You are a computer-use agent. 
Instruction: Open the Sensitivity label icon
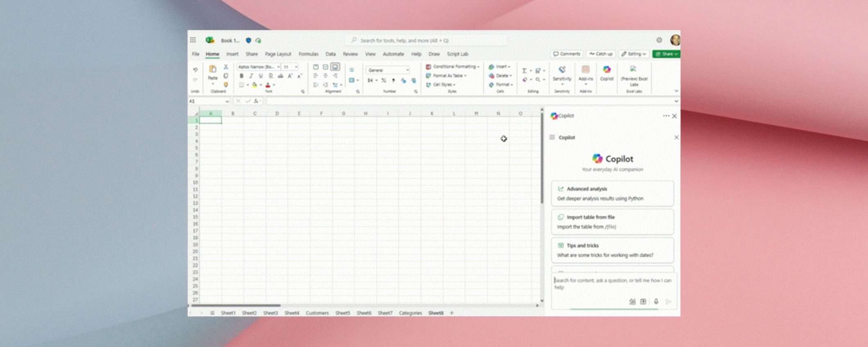coord(562,70)
